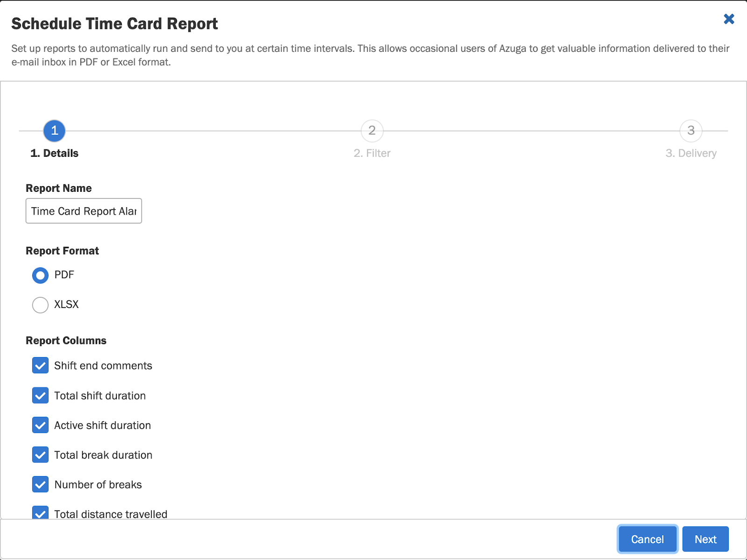The image size is (747, 560).
Task: Jump to step 2 circle
Action: click(x=372, y=131)
